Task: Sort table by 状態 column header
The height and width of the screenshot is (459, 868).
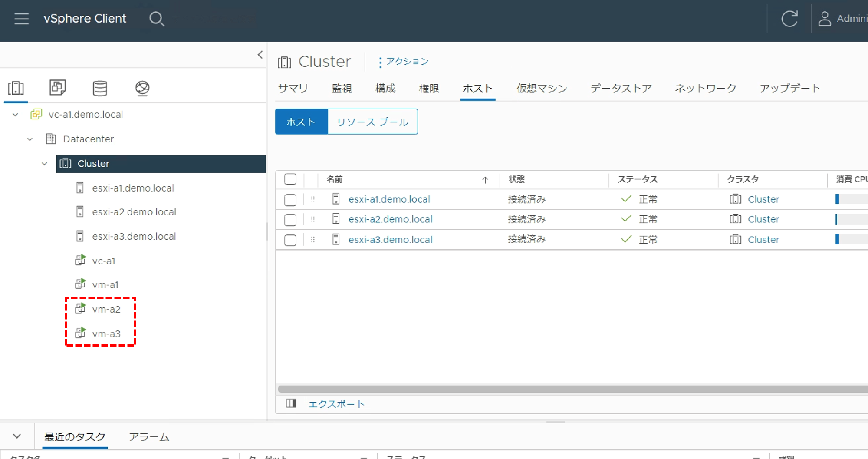Action: click(516, 179)
